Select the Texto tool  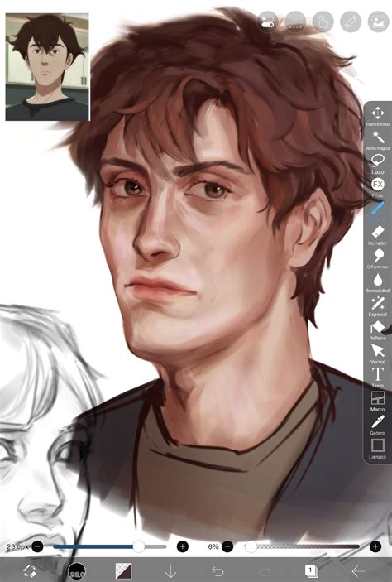point(378,378)
